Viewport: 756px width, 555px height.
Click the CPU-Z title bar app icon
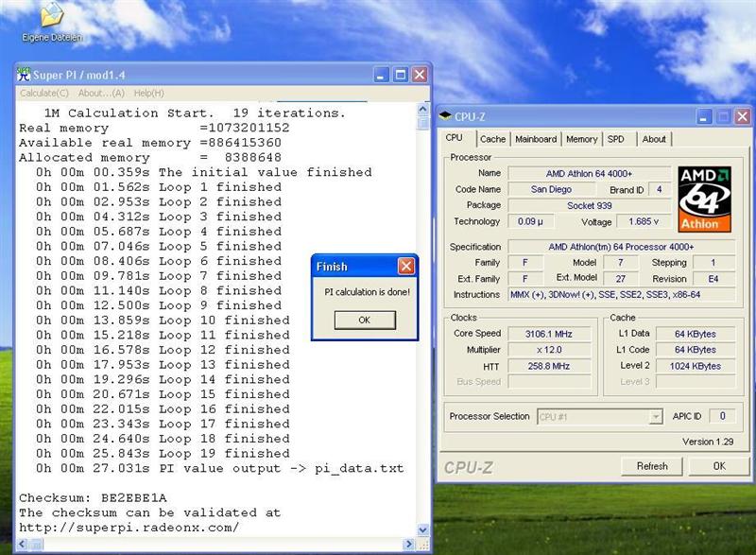445,115
